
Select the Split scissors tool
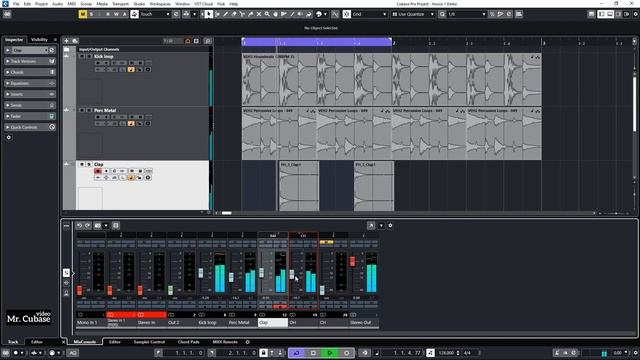pyautogui.click(x=242, y=14)
